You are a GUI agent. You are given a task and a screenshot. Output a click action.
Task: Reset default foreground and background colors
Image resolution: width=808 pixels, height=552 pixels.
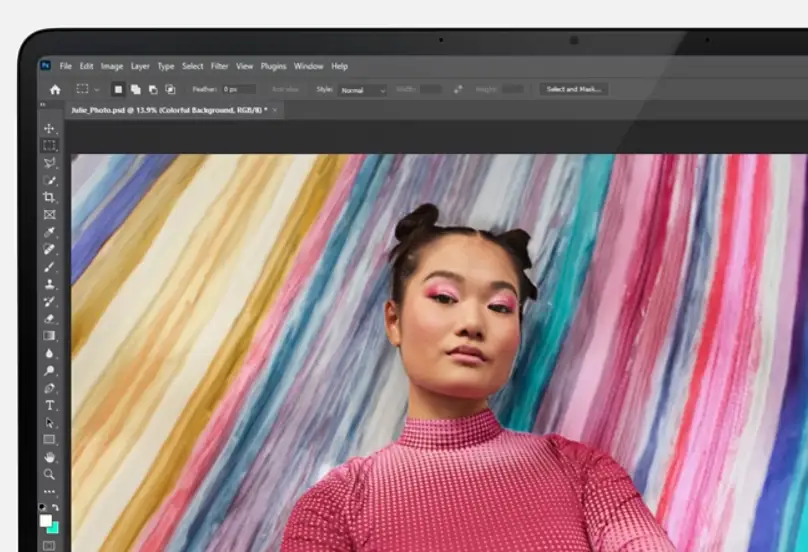click(43, 508)
